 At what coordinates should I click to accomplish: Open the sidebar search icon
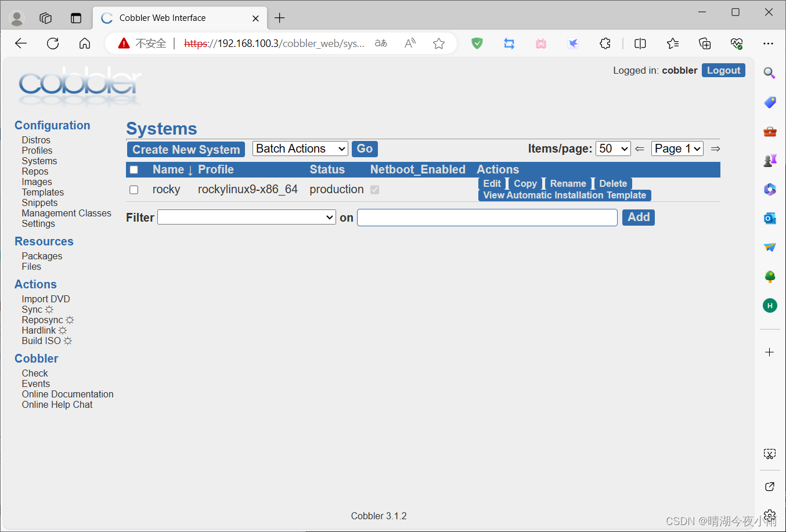770,73
